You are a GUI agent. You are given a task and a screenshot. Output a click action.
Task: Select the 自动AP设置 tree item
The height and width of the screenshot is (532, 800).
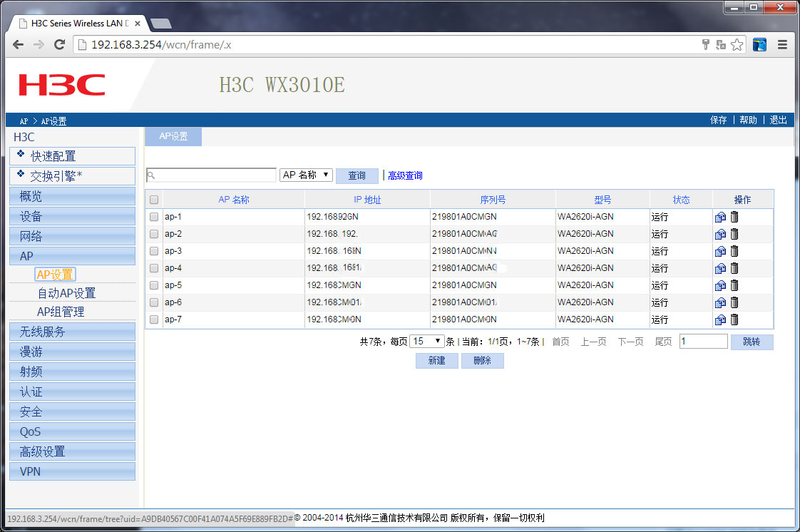coord(66,293)
